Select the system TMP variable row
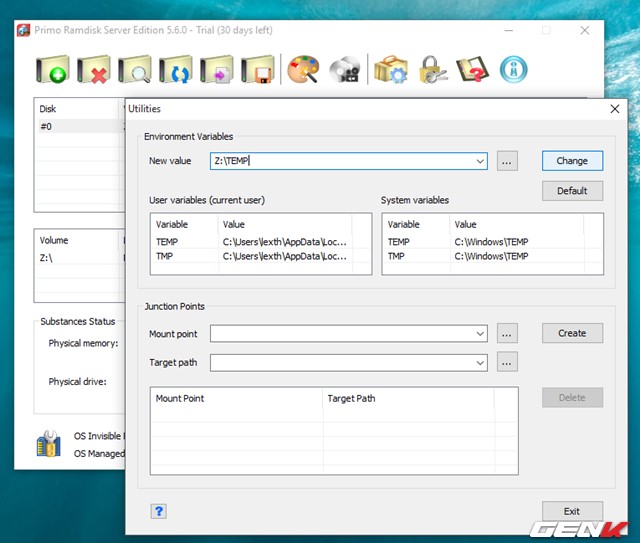The width and height of the screenshot is (640, 543). click(x=492, y=256)
